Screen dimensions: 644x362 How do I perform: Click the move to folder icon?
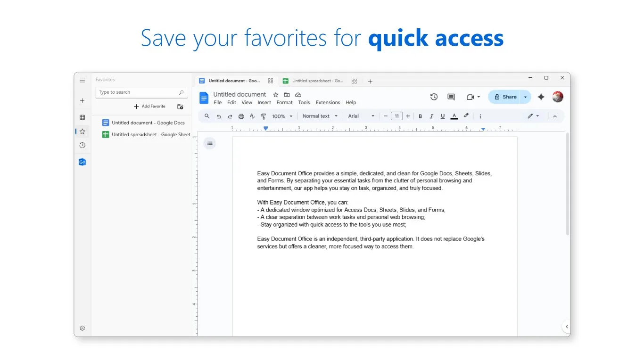pos(287,95)
